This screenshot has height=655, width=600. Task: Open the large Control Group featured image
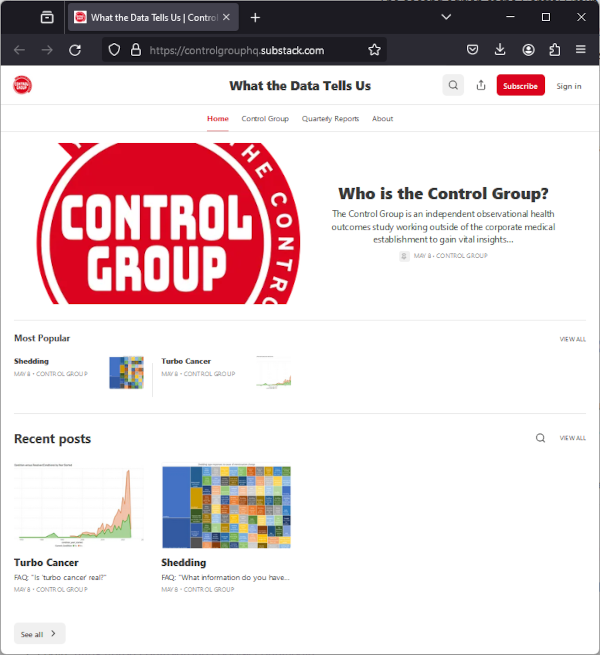(x=168, y=223)
